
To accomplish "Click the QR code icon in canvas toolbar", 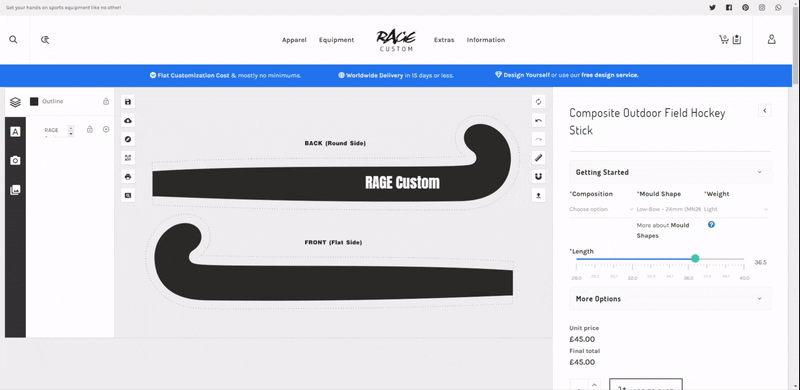I will click(128, 158).
